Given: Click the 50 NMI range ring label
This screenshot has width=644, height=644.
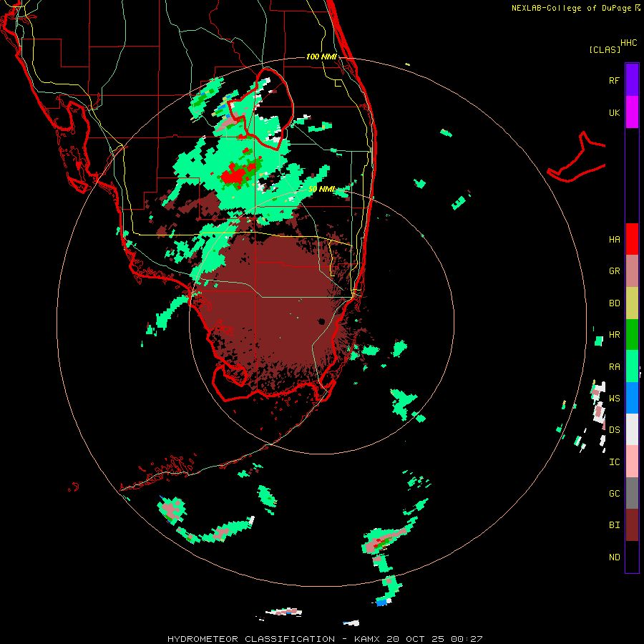Looking at the screenshot, I should pyautogui.click(x=321, y=189).
